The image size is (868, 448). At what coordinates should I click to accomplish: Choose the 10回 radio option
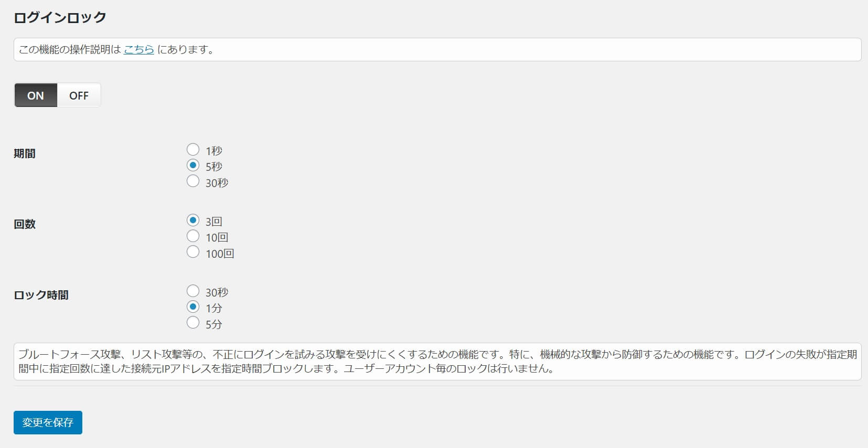tap(193, 236)
